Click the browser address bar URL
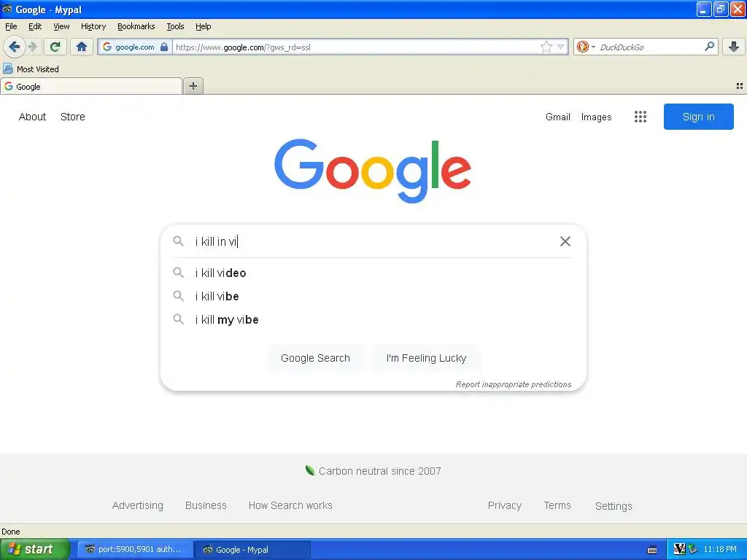Screen dimensions: 747x560 (x=355, y=47)
